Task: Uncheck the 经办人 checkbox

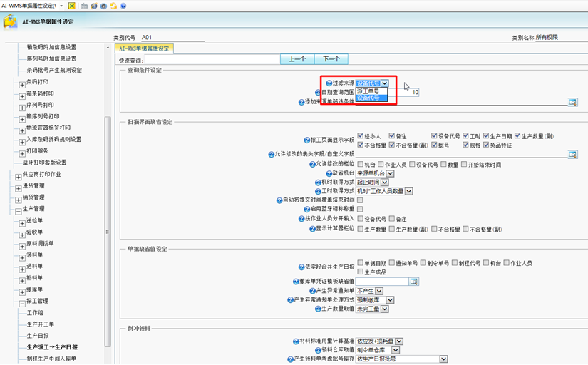Action: pyautogui.click(x=359, y=135)
